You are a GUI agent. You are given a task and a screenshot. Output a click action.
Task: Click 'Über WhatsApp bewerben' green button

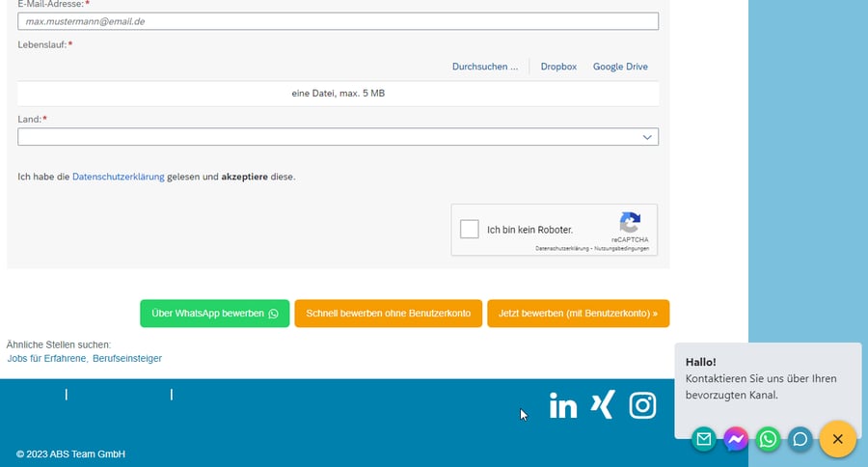click(x=214, y=314)
